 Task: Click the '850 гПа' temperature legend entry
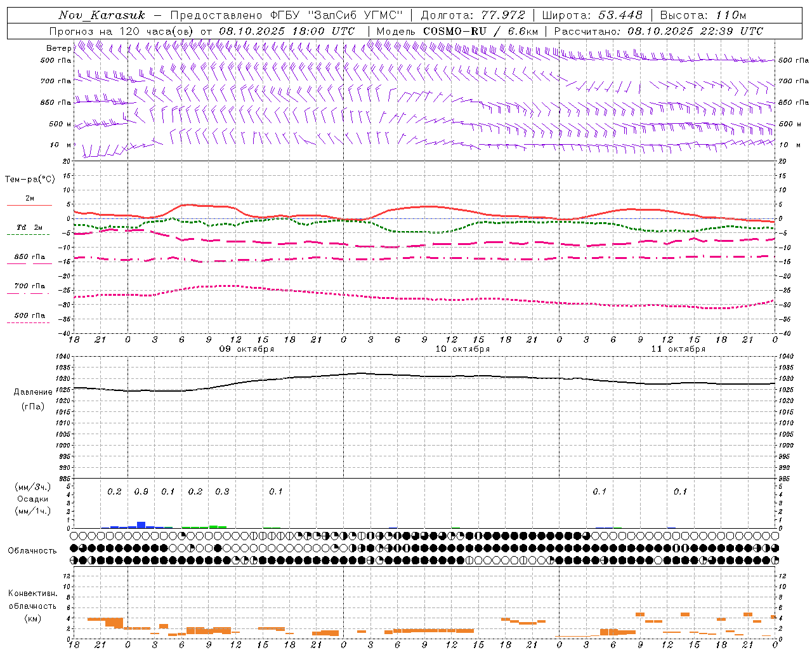30,257
